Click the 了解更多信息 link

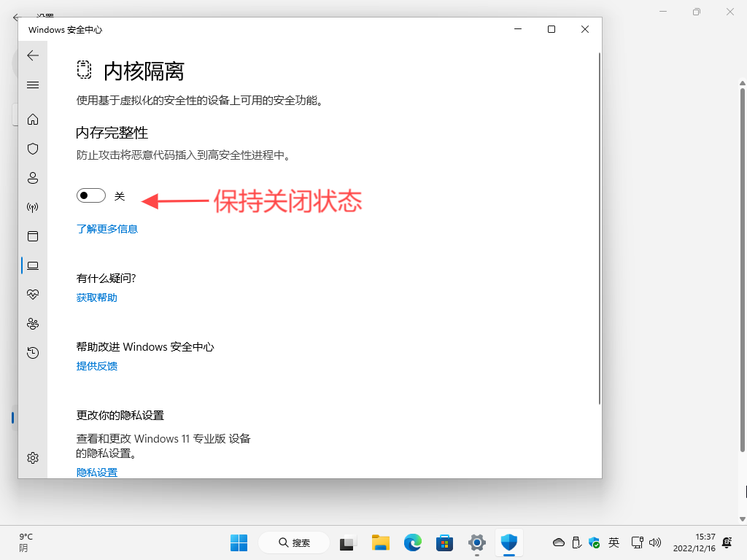pos(107,229)
